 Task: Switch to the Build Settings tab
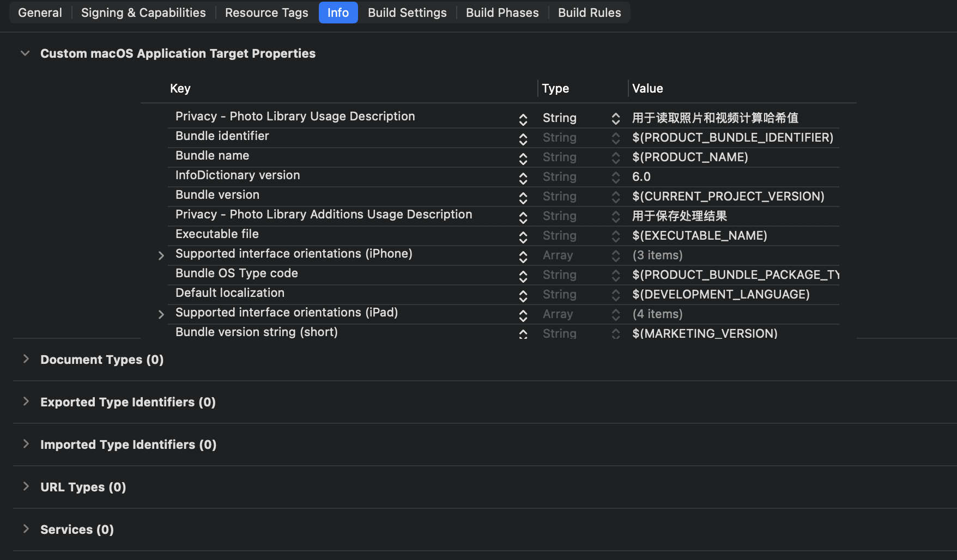tap(407, 13)
